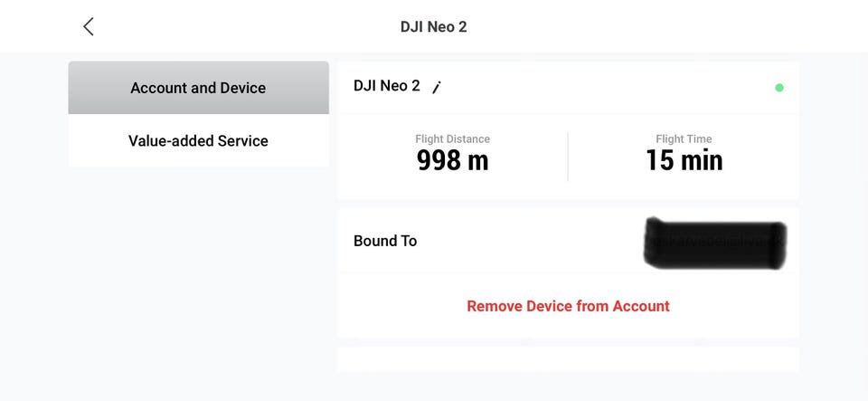The height and width of the screenshot is (401, 868).
Task: Tap the 15 min flight time value
Action: 684,160
